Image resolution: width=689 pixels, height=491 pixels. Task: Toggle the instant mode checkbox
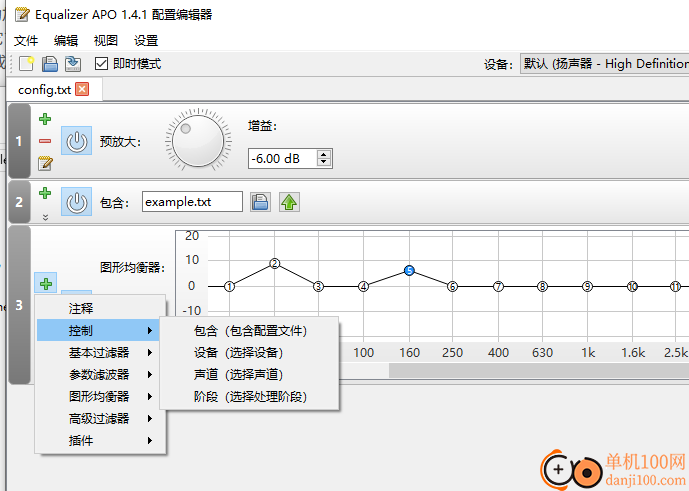[x=101, y=64]
